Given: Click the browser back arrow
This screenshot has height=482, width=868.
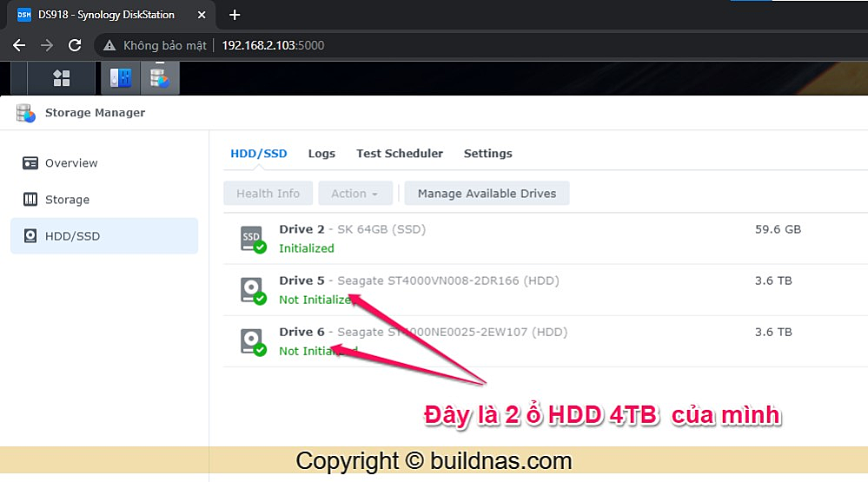Looking at the screenshot, I should point(19,45).
